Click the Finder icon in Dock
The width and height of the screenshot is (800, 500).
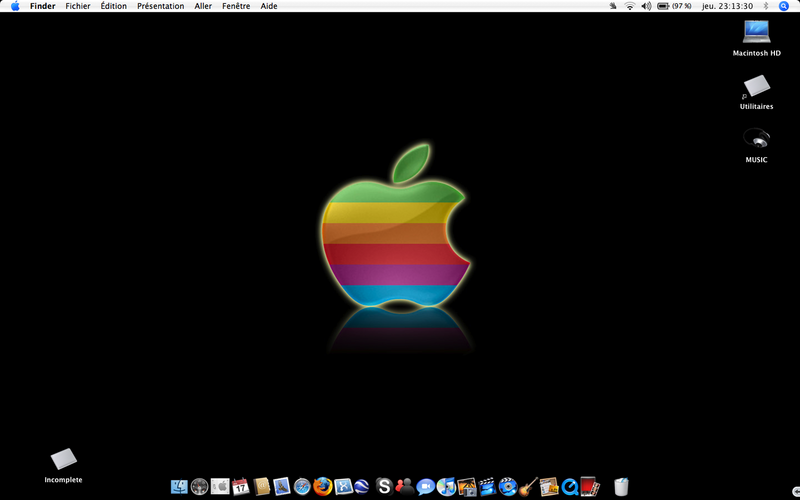(179, 487)
